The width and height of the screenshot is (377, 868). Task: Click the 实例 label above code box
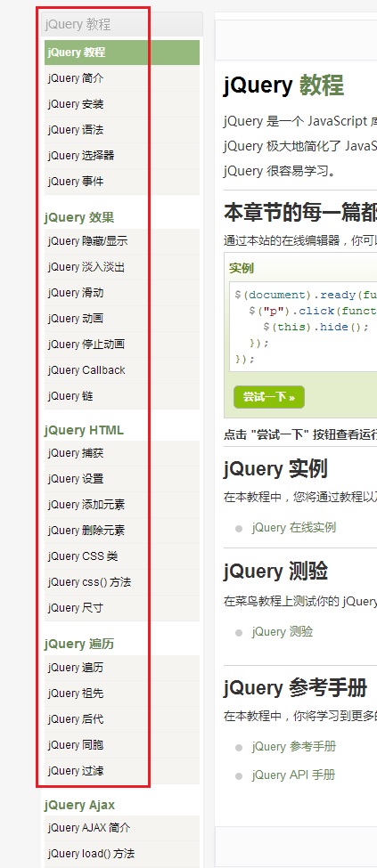tap(242, 269)
